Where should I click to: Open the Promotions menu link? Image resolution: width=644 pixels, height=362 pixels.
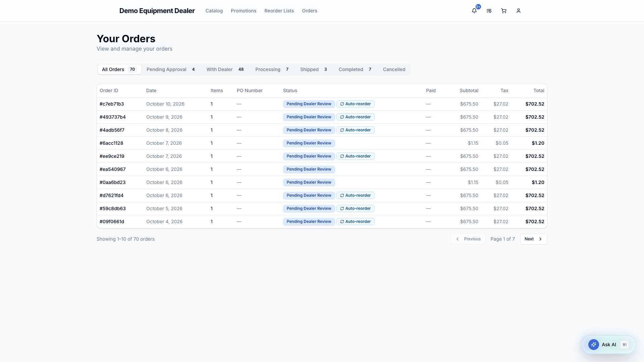244,11
